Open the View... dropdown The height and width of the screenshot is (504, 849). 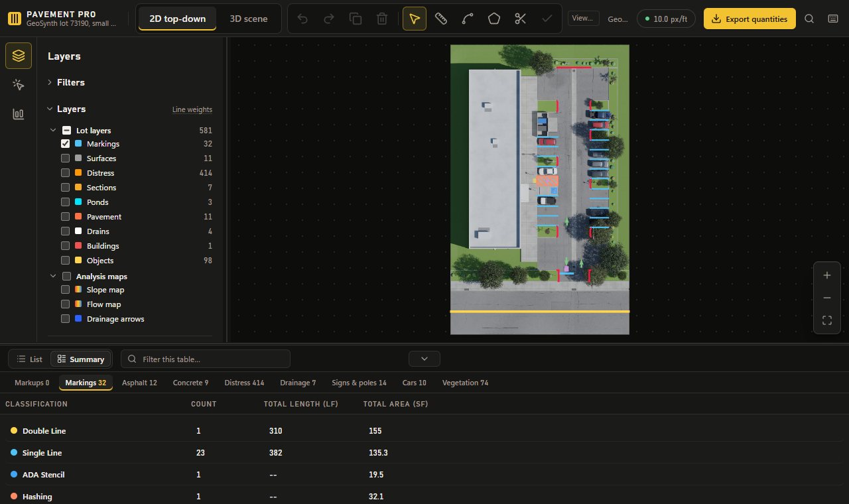point(584,19)
